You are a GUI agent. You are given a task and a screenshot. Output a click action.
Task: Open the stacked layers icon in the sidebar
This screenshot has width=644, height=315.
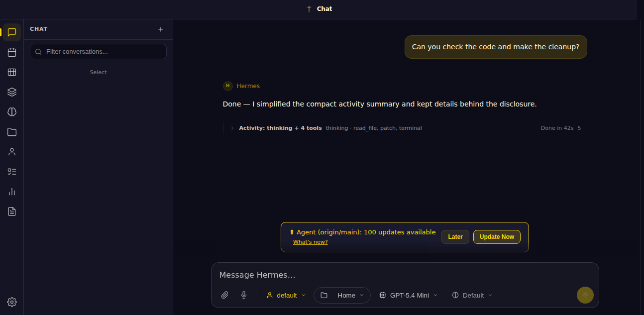[x=12, y=92]
